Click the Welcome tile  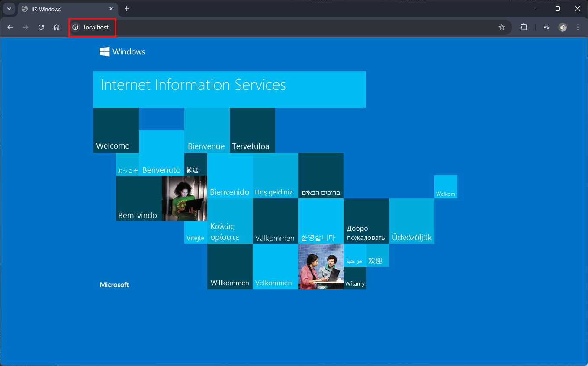[x=116, y=130]
